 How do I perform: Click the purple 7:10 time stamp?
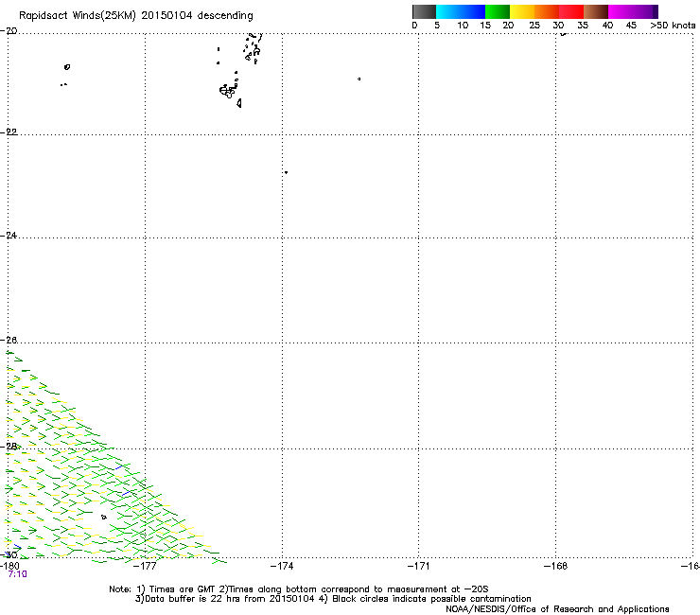[x=17, y=574]
